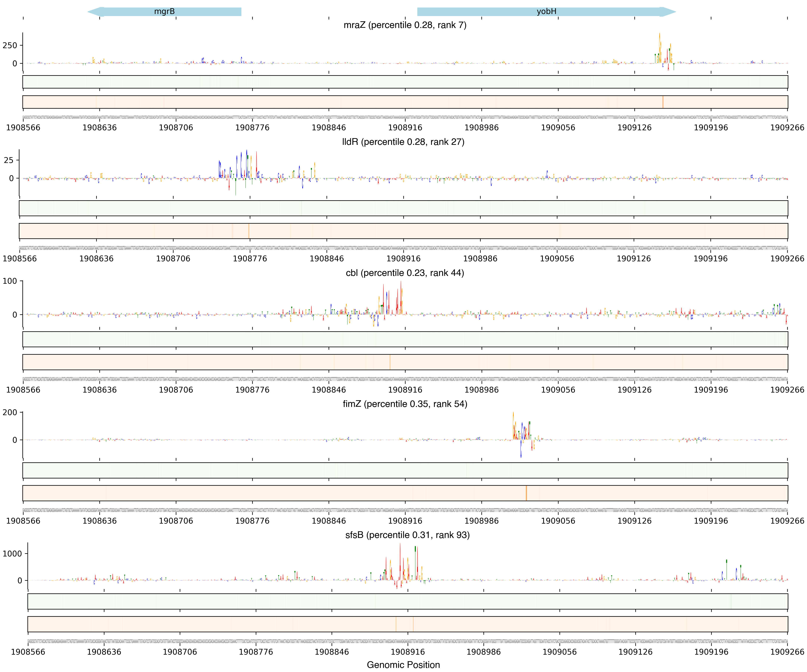Select the lldR track title
The image size is (807, 672).
tap(403, 142)
